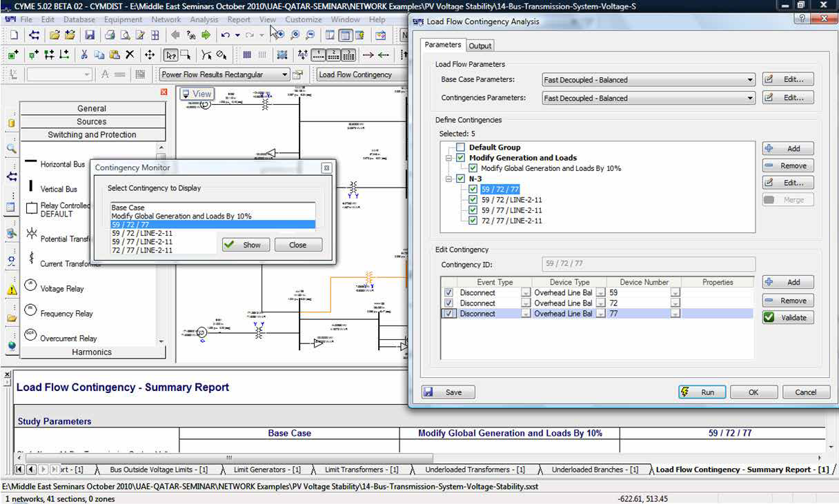This screenshot has width=839, height=504.
Task: Click the Pan four-arrow move icon
Action: 150,55
